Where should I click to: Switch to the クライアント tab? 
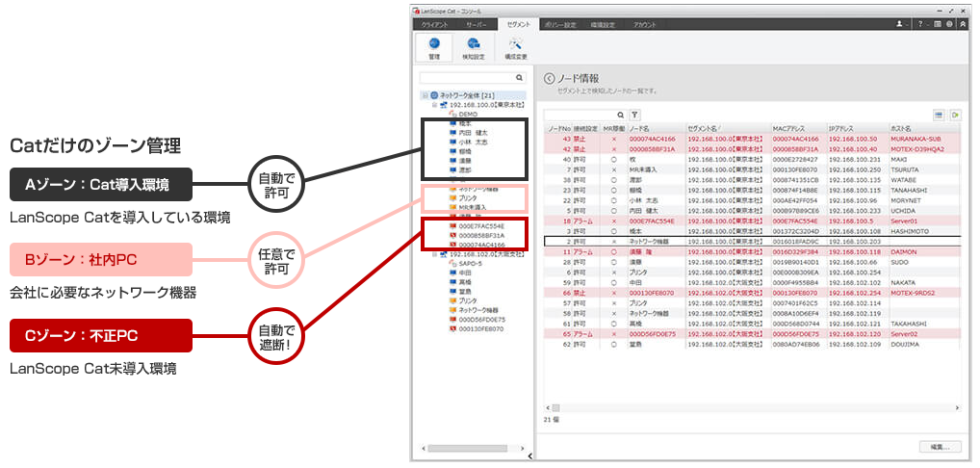(435, 24)
